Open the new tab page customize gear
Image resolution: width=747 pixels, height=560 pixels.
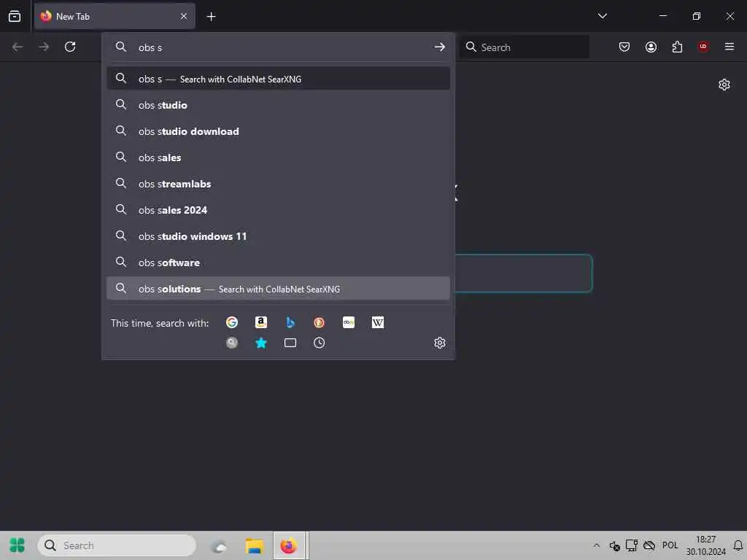724,85
